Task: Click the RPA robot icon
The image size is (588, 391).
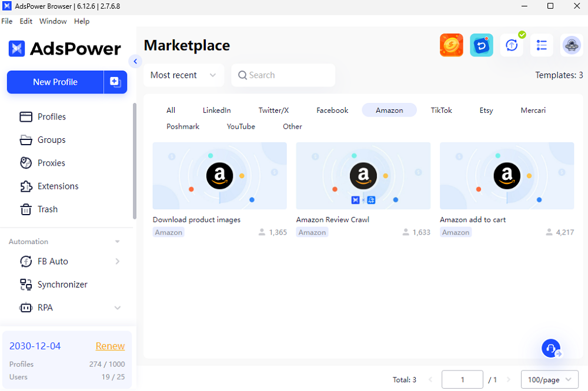Action: click(x=26, y=308)
